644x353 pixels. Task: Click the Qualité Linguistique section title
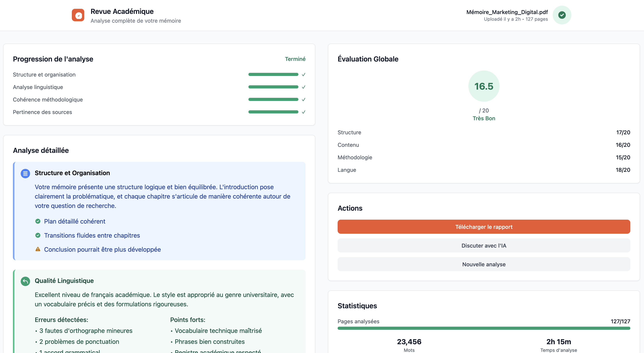(x=64, y=281)
